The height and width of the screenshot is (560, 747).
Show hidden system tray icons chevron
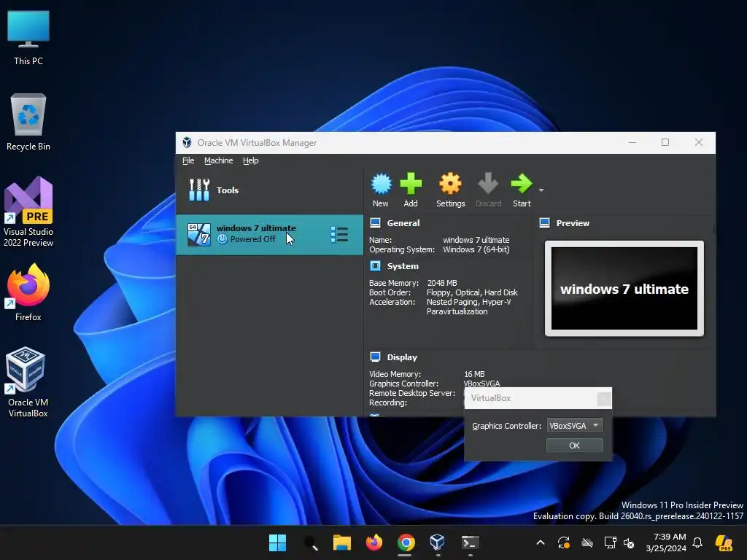[x=541, y=542]
